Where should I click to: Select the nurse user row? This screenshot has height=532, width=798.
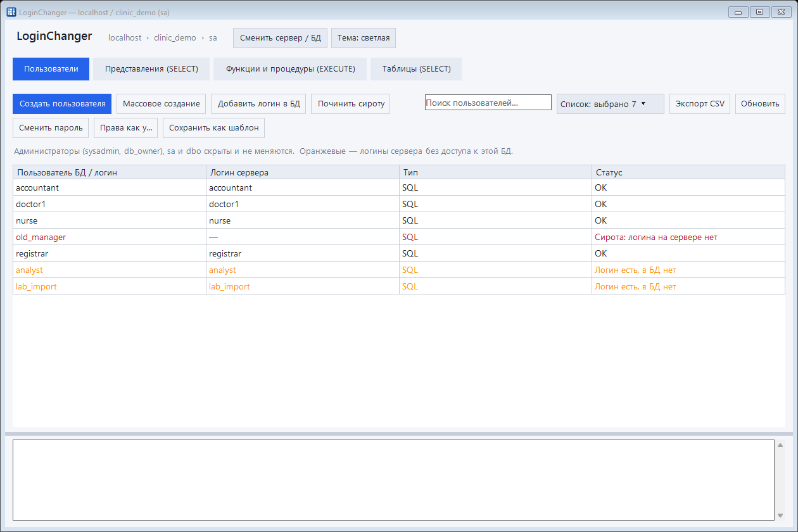[x=399, y=220]
